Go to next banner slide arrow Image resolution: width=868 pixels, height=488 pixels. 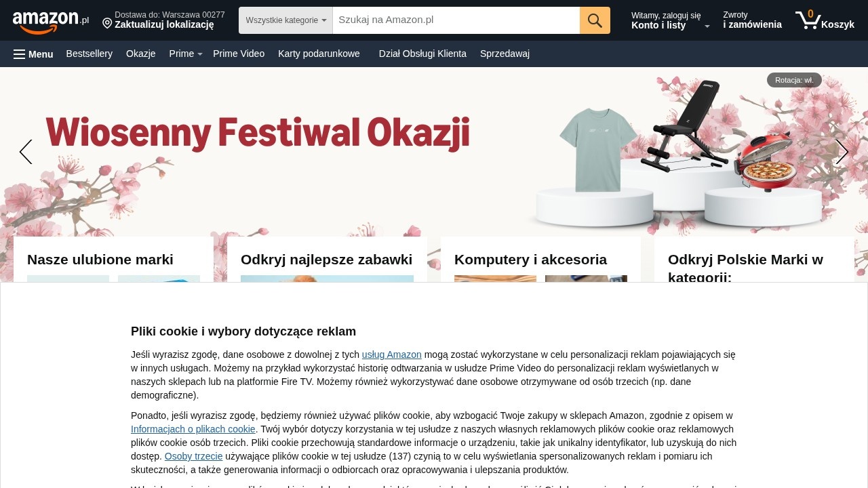click(x=842, y=152)
